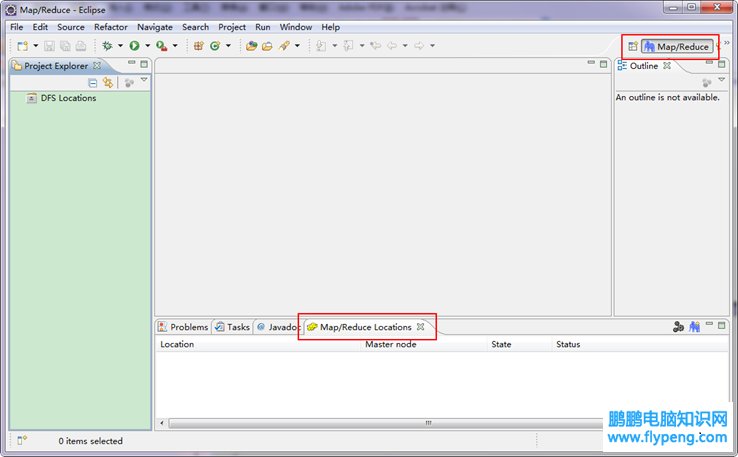Open the Debug dropdown arrow
This screenshot has height=457, width=738.
[x=120, y=46]
